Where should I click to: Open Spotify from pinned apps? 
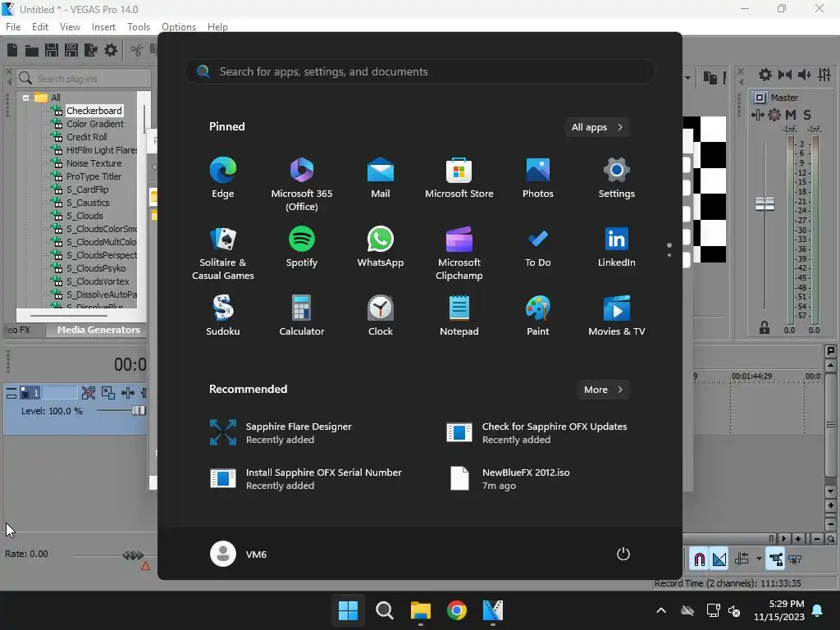point(302,247)
